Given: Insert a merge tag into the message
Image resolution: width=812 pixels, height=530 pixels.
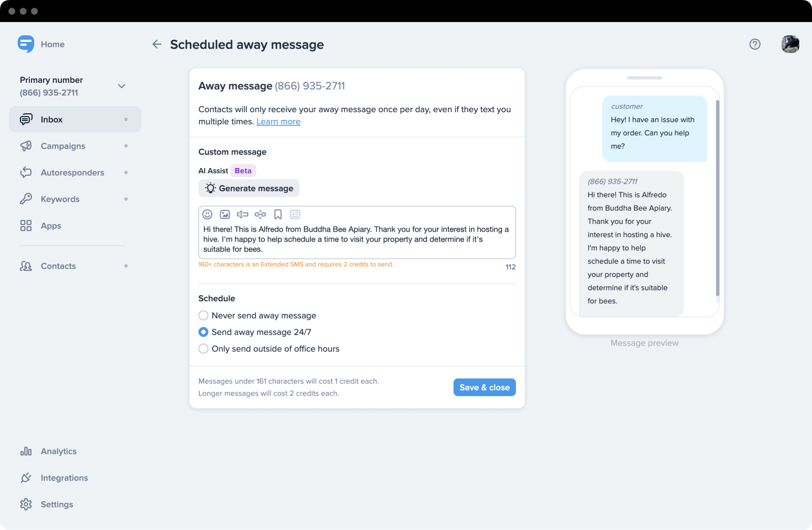Looking at the screenshot, I should pos(242,214).
